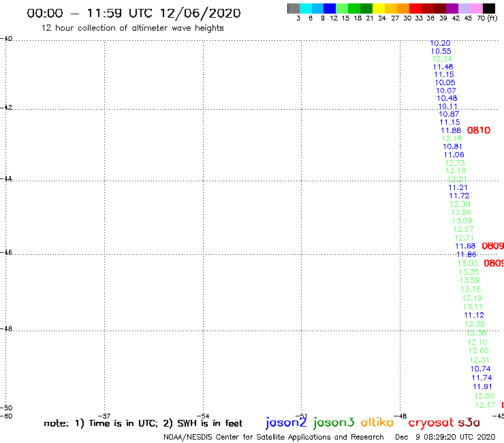Click the wave height value '11.72'
This screenshot has height=443, width=504.
pos(459,196)
